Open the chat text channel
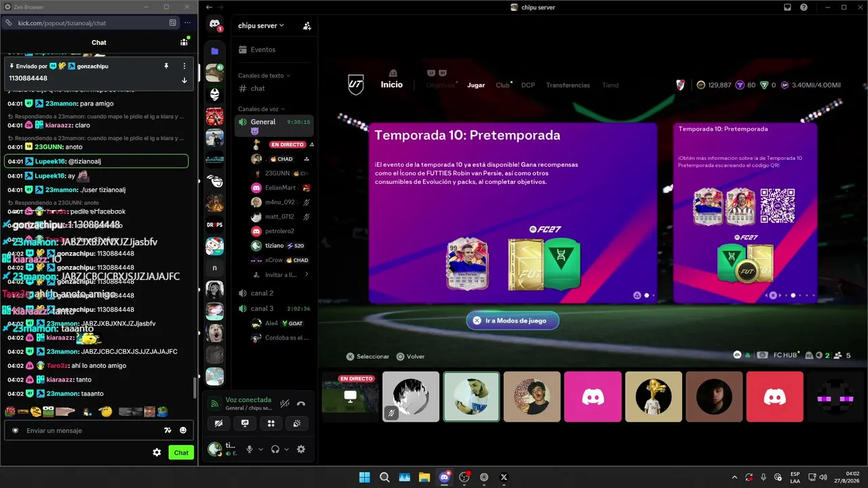The width and height of the screenshot is (868, 488). click(x=274, y=89)
